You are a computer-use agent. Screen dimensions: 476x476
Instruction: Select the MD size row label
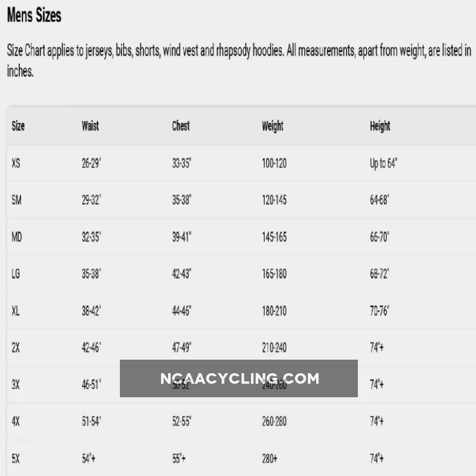(x=17, y=237)
